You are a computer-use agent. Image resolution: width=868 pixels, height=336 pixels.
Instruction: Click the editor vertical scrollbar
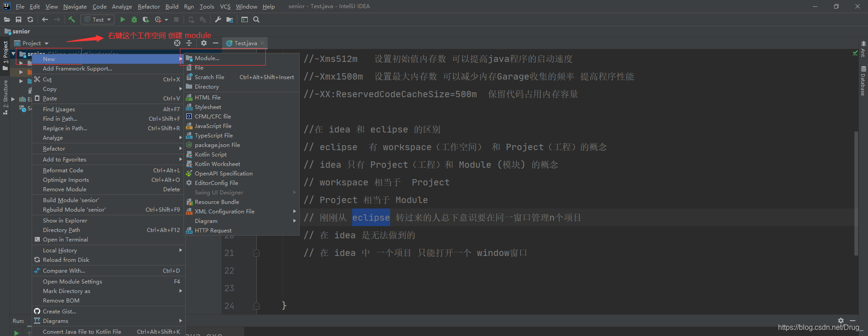click(856, 194)
